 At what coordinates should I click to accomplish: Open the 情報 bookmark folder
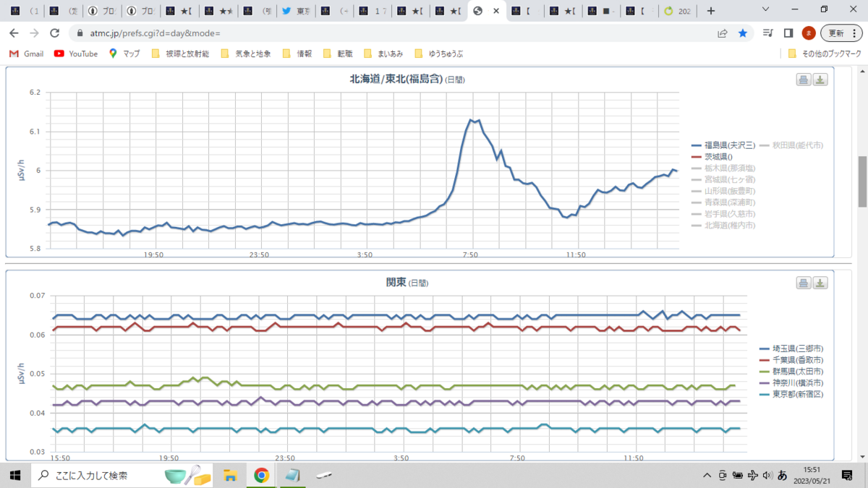coord(297,53)
